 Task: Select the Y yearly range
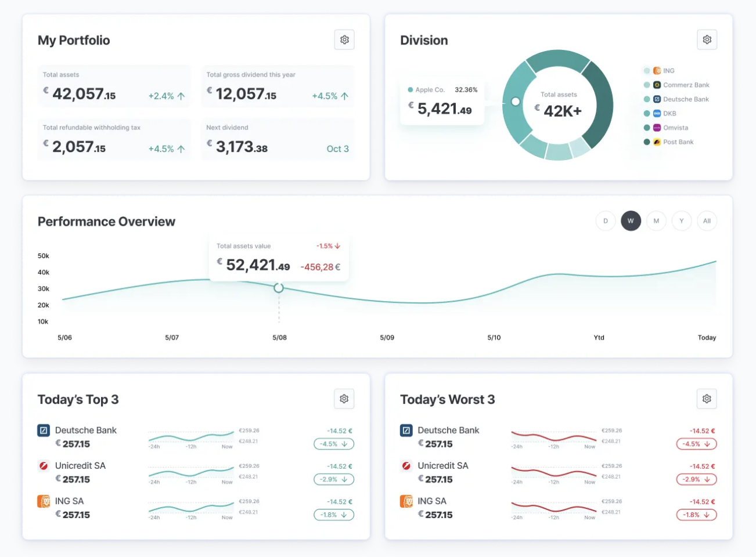tap(682, 221)
